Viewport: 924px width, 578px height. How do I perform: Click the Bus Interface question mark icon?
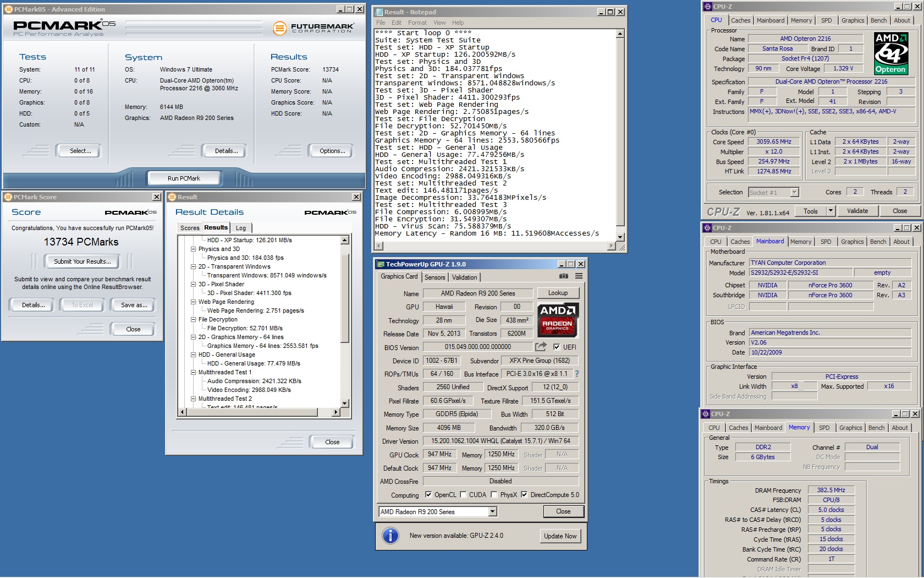point(577,374)
